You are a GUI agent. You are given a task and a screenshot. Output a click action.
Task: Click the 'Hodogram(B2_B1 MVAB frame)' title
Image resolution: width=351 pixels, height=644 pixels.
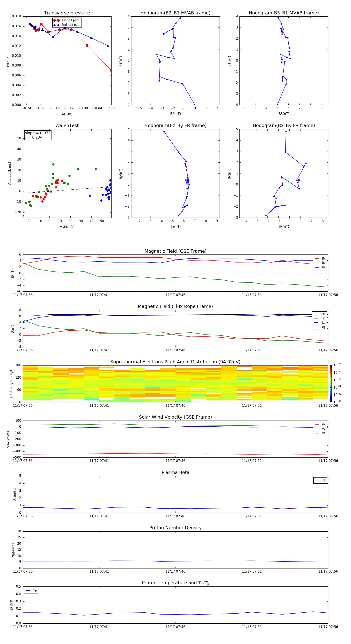175,13
